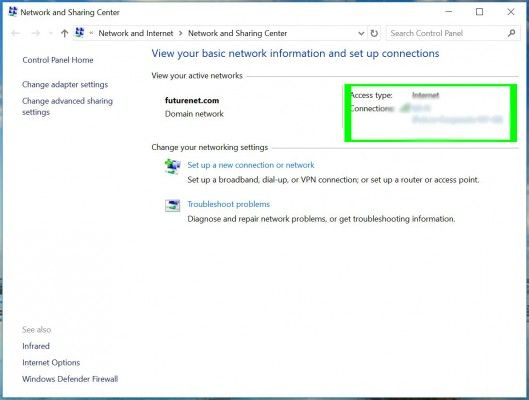The height and width of the screenshot is (400, 529).
Task: Go up one level with Up arrow
Action: tap(64, 33)
